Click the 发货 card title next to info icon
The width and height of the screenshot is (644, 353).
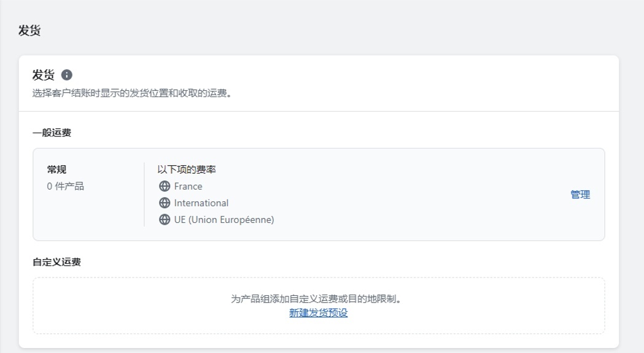(43, 75)
